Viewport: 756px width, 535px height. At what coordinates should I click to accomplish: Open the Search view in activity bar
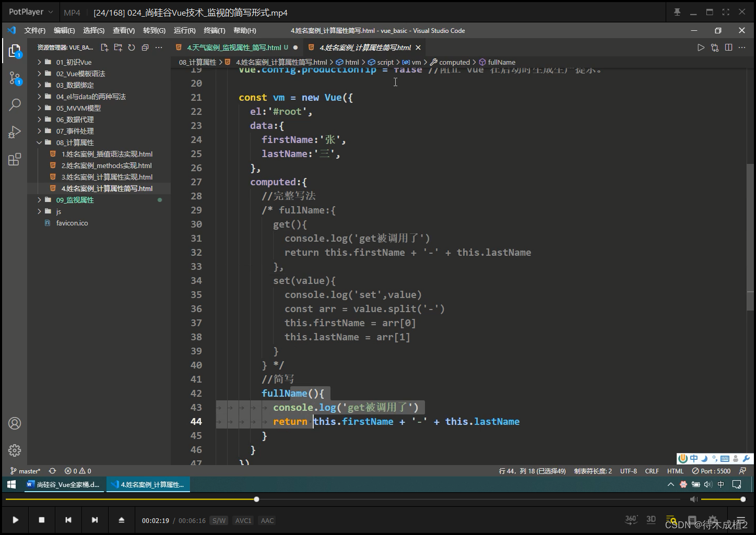(15, 104)
